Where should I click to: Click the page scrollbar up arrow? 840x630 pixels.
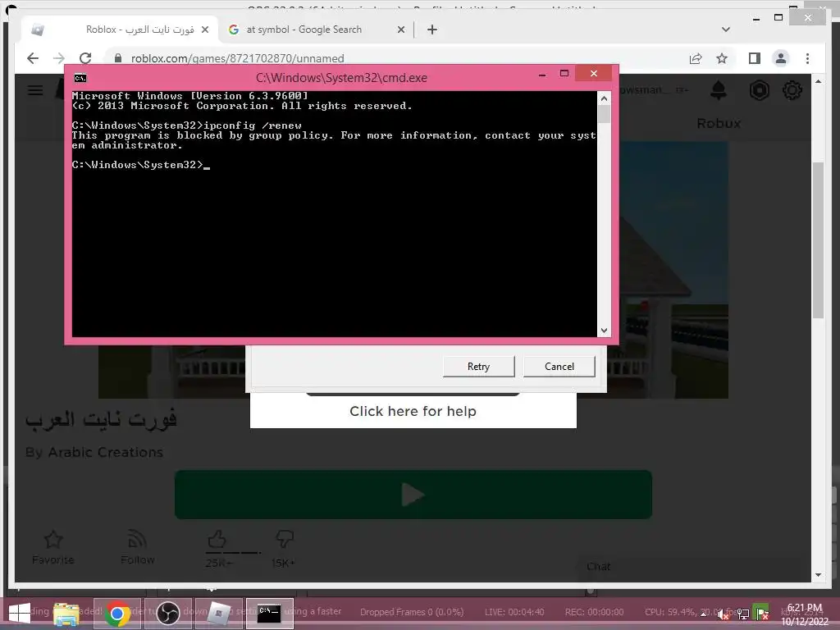818,81
